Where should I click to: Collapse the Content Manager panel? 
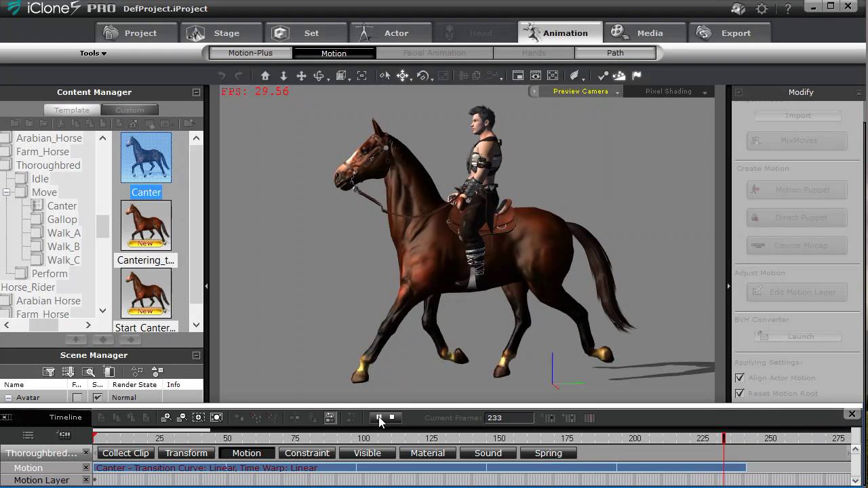(x=196, y=92)
